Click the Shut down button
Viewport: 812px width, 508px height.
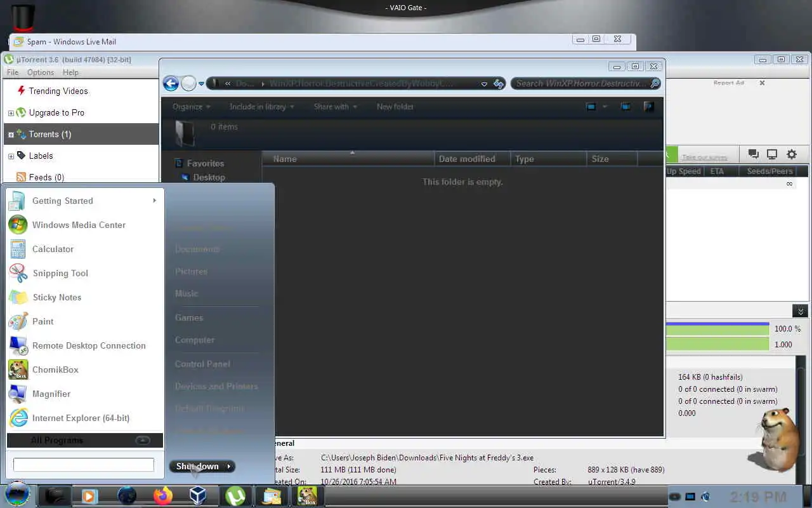click(x=197, y=466)
